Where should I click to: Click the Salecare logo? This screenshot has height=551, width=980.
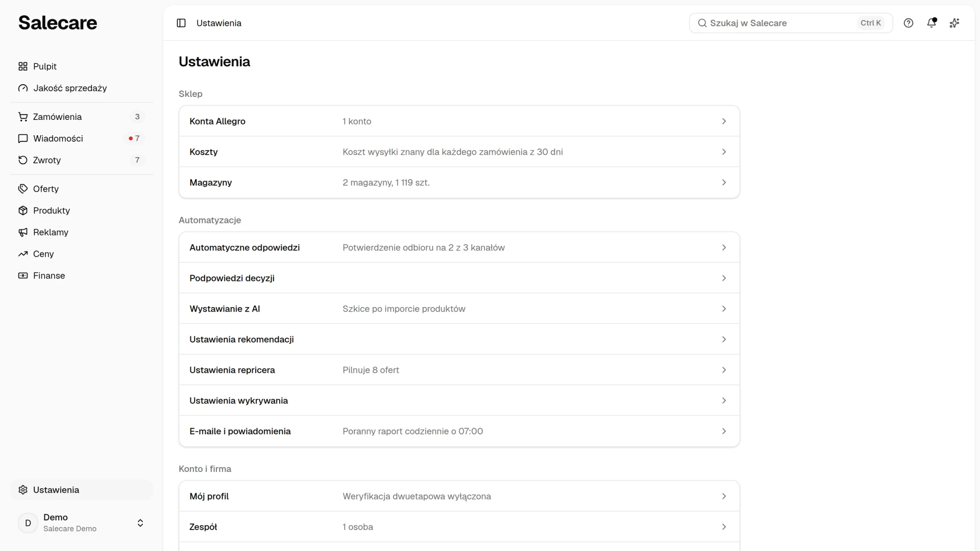58,22
